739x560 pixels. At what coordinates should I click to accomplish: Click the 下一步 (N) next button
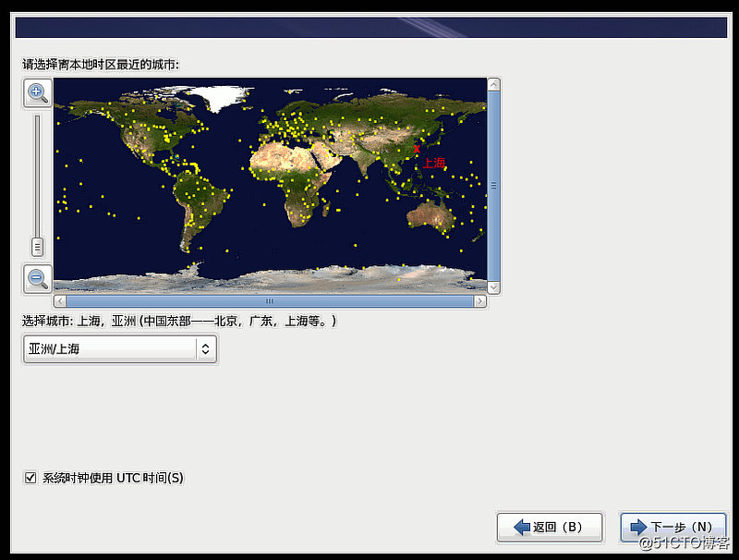tap(673, 527)
